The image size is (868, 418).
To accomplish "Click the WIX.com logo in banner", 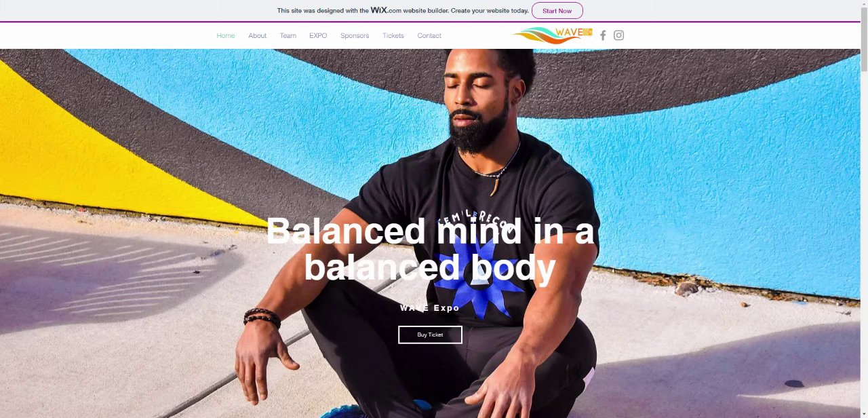I will pos(386,10).
